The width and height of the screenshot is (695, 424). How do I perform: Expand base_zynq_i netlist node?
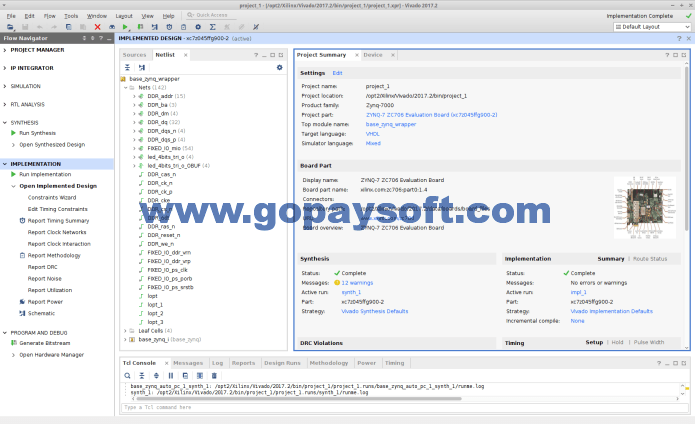[125, 340]
